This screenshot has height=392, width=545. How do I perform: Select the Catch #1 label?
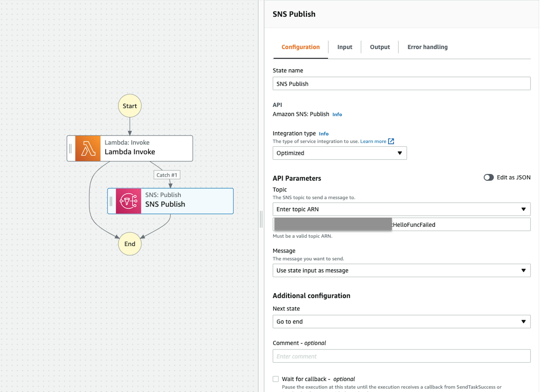click(167, 175)
